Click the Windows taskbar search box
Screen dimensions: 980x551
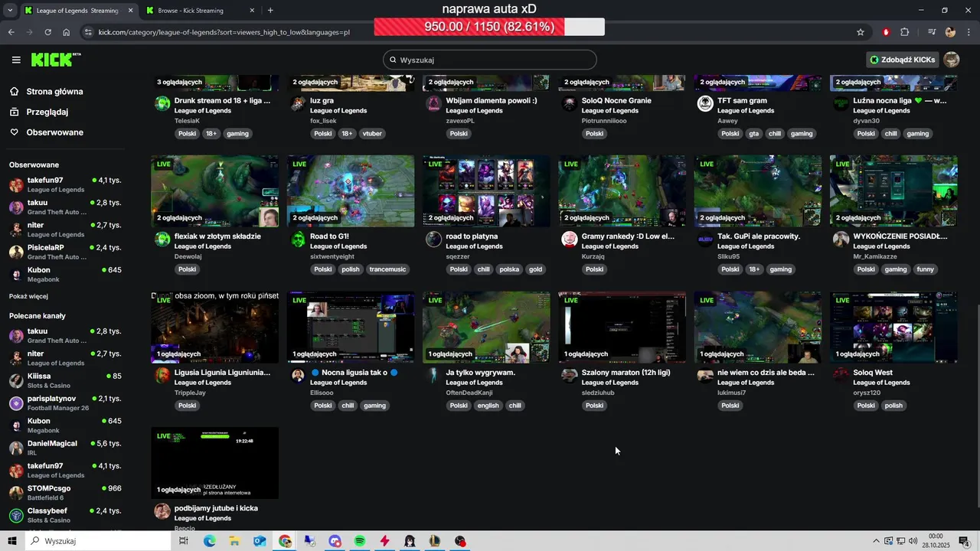pos(97,541)
